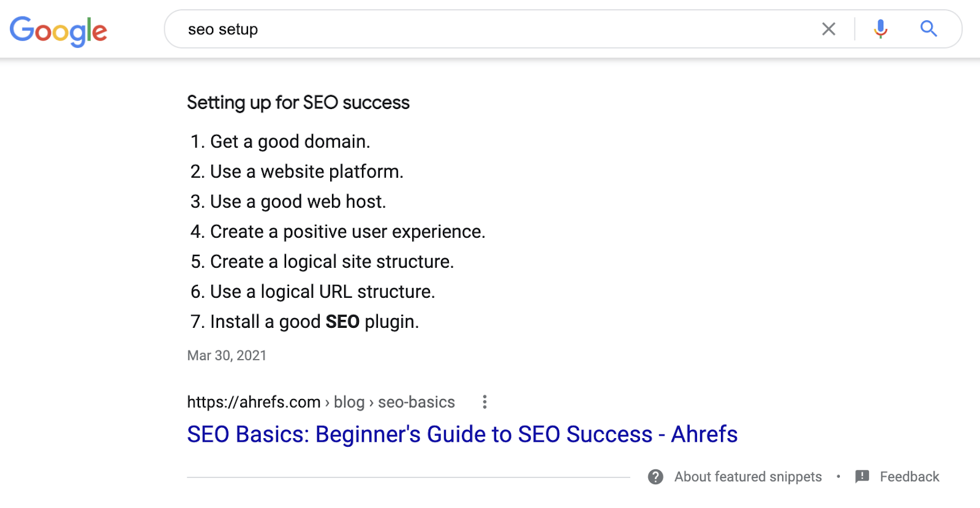
Task: Open the "About featured snippets" text link
Action: click(748, 477)
